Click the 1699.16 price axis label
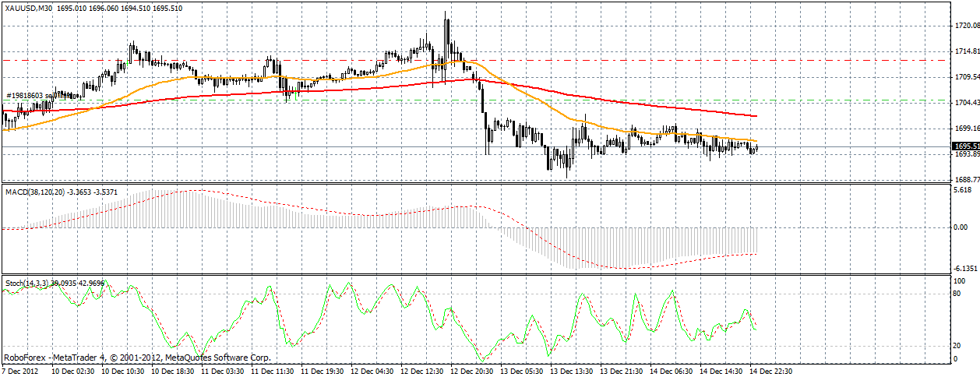 point(966,129)
